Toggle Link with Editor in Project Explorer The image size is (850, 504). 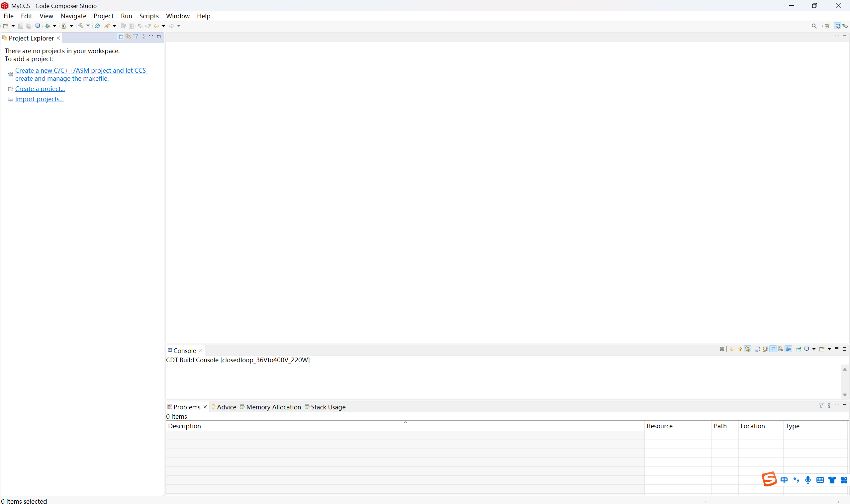(x=128, y=36)
